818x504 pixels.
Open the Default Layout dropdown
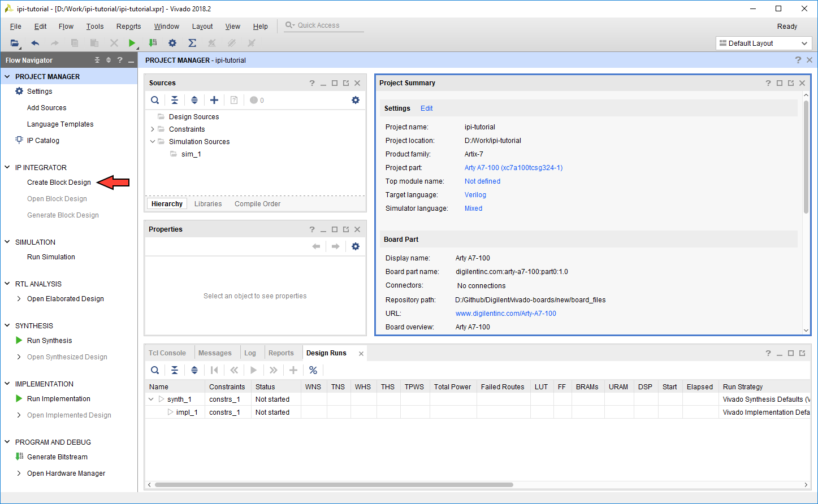coord(764,44)
